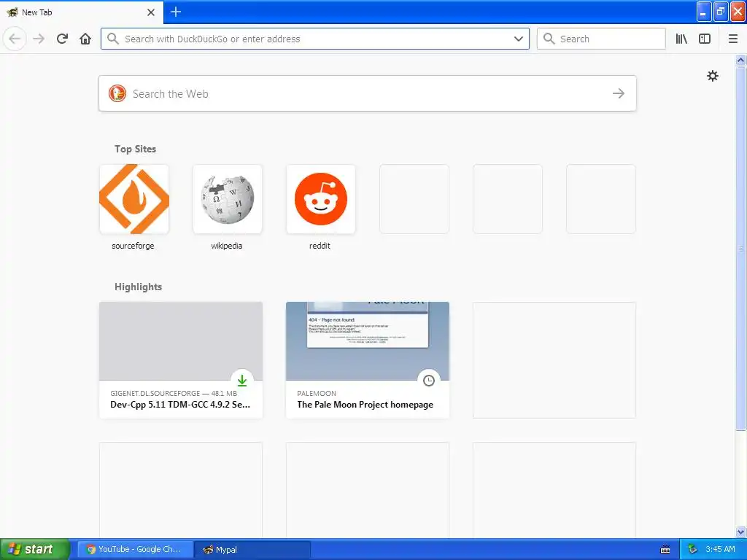Image resolution: width=747 pixels, height=560 pixels.
Task: Click magnifier icon in Search box
Action: pyautogui.click(x=549, y=39)
